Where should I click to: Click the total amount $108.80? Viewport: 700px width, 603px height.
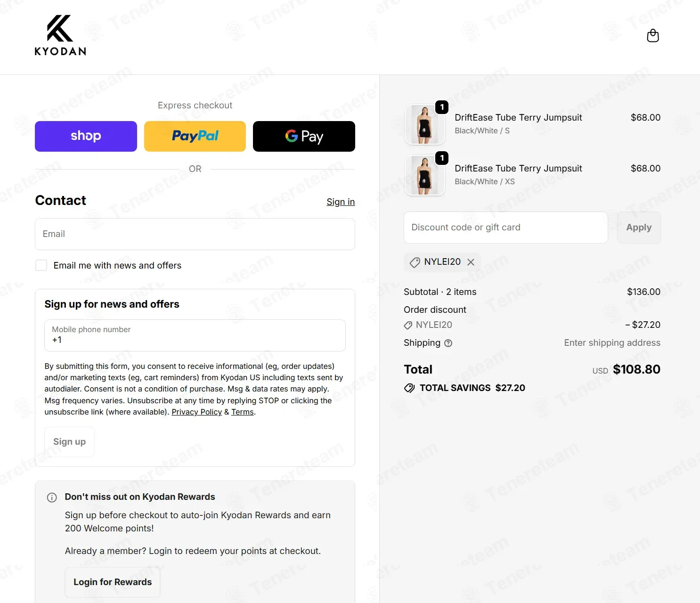(636, 369)
